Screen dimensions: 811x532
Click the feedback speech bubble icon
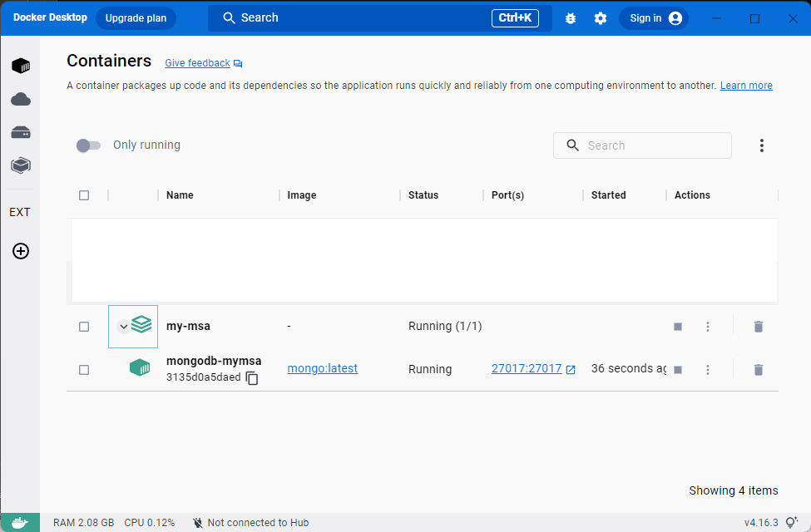238,64
